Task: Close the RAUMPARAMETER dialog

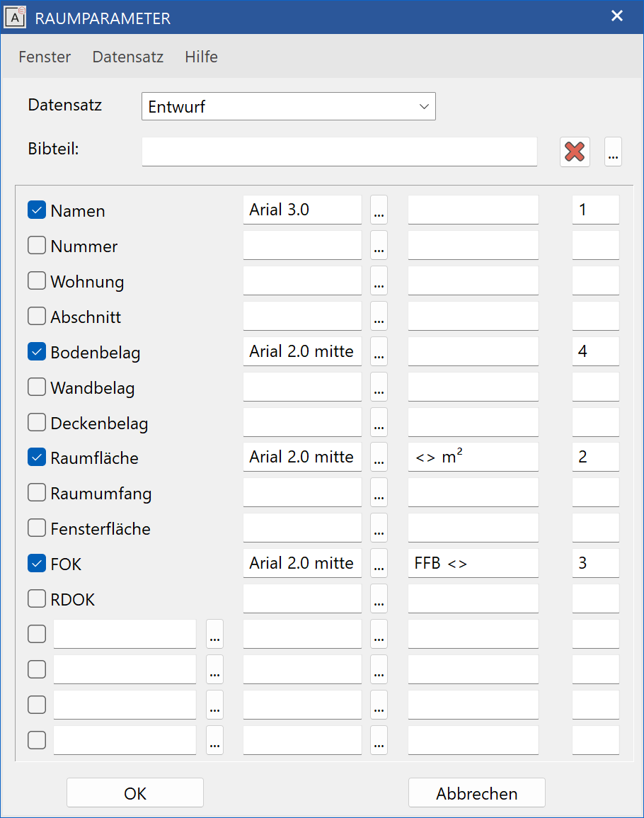Action: click(617, 16)
